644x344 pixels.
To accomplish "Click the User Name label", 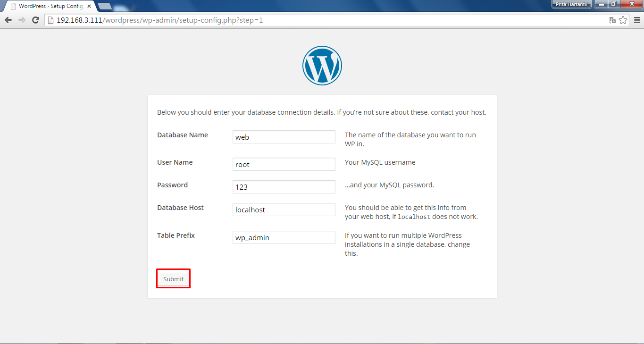I will 175,162.
